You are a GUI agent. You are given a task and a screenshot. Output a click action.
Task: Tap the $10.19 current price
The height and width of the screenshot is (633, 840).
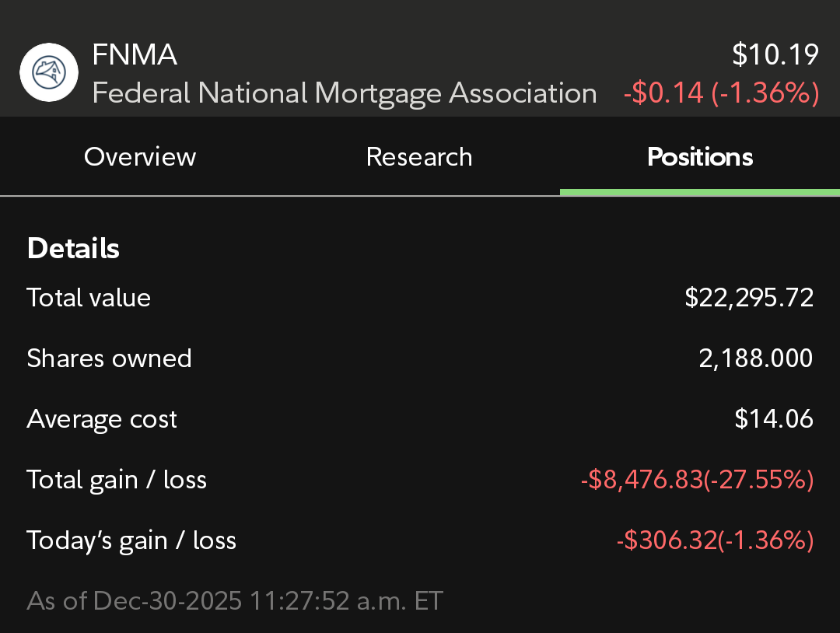[x=775, y=55]
